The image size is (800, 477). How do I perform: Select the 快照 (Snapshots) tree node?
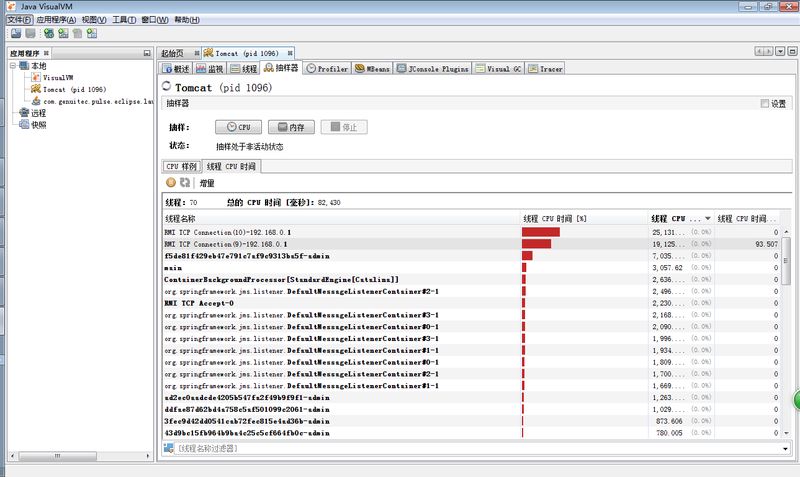pos(33,124)
